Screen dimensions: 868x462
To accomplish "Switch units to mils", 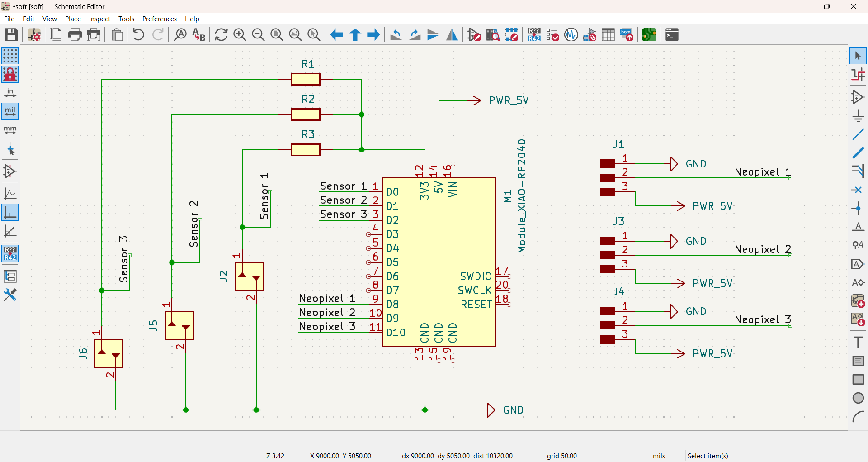I will (10, 111).
